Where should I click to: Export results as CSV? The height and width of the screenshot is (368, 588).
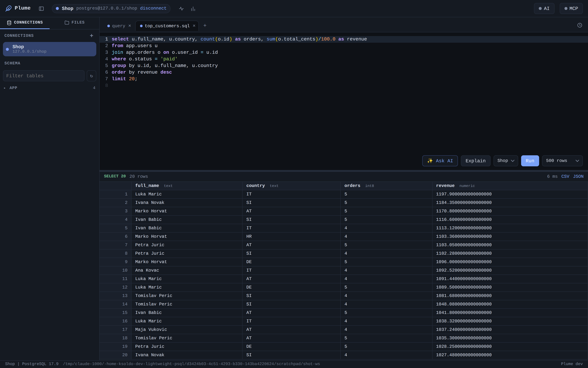point(565,176)
